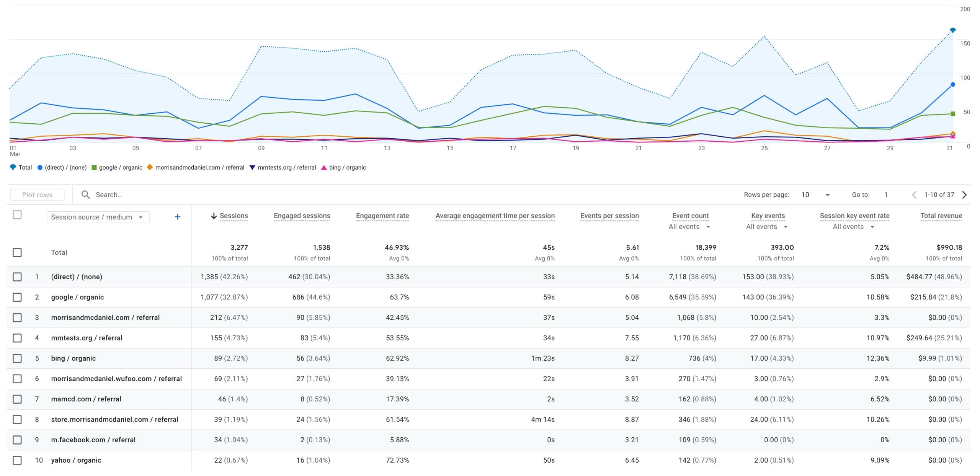
Task: Click the bing / organic legend triangle
Action: (324, 167)
